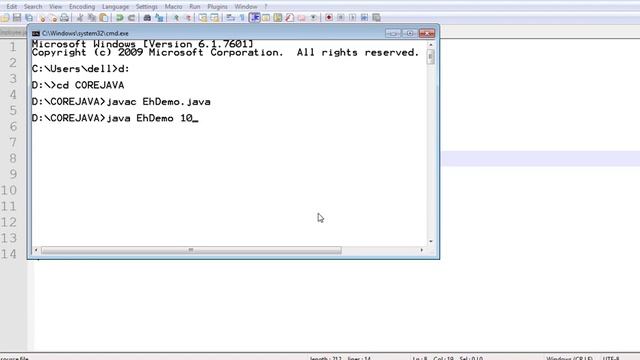Click the cmd horizontal scrollbar thumb
This screenshot has width=640, height=360.
pyautogui.click(x=191, y=250)
